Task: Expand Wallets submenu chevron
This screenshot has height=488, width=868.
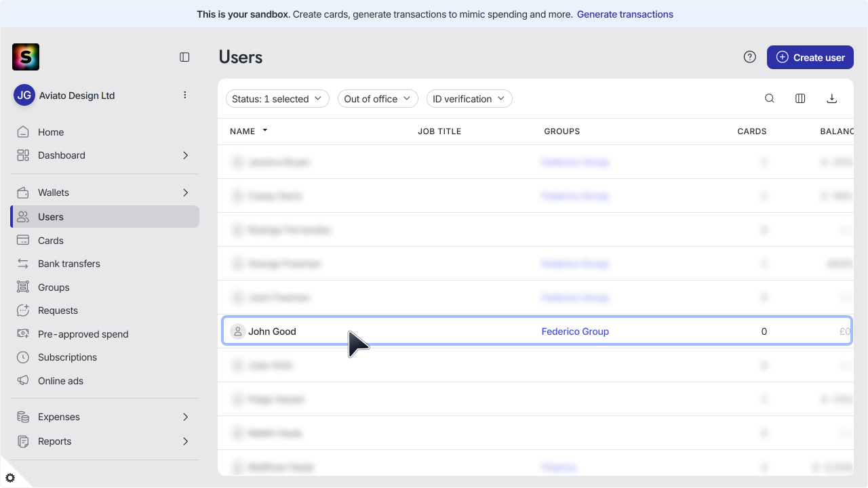Action: (186, 192)
